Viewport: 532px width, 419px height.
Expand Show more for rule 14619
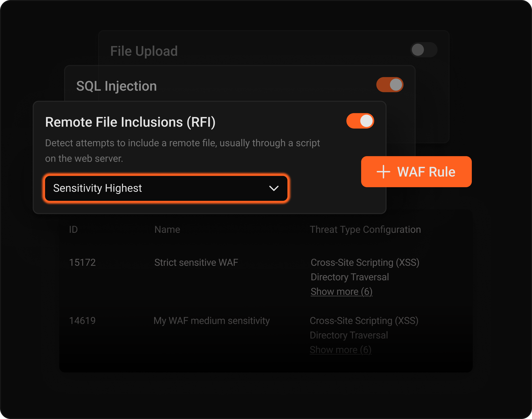click(x=340, y=350)
